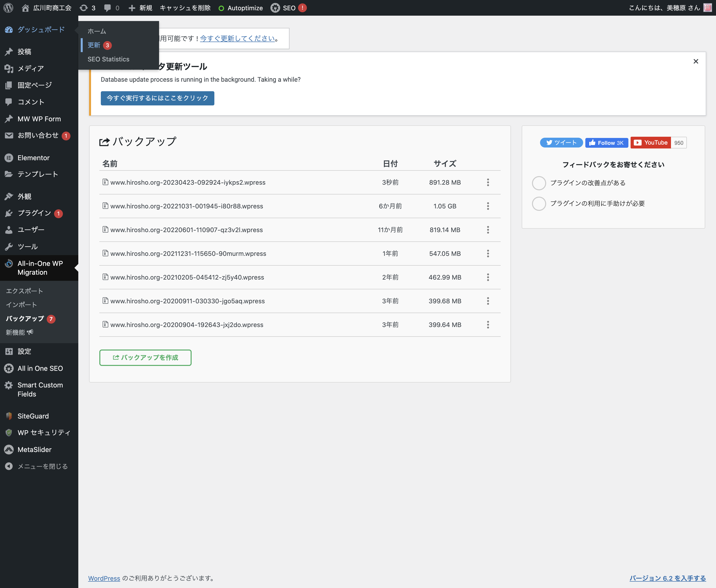Click the Facebook Follow 3K button
Viewport: 716px width, 588px height.
607,143
